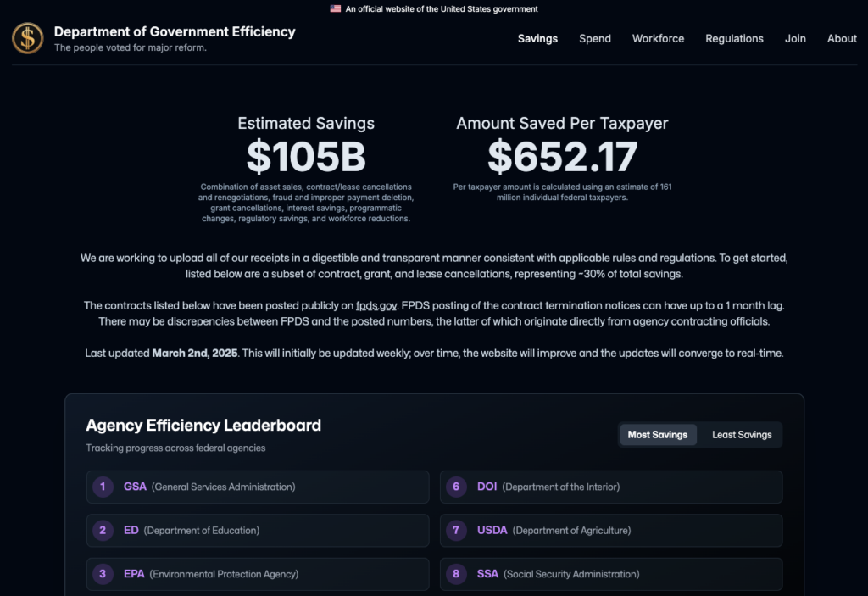868x596 pixels.
Task: Open the About page
Action: click(842, 39)
